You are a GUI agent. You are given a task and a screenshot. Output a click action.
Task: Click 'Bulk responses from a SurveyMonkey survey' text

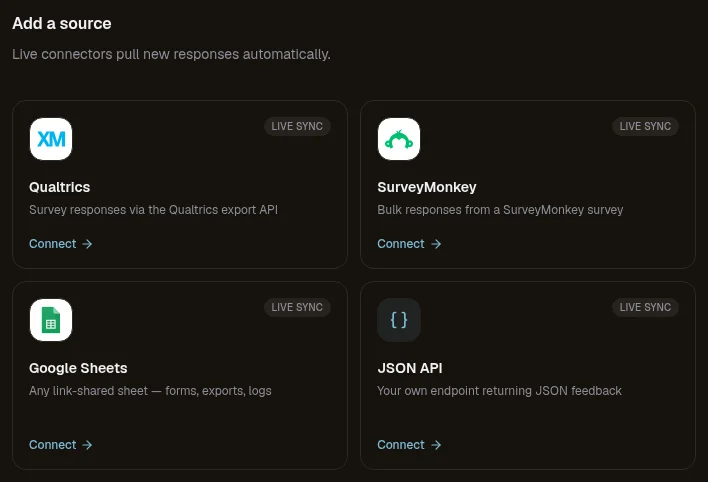tap(500, 210)
